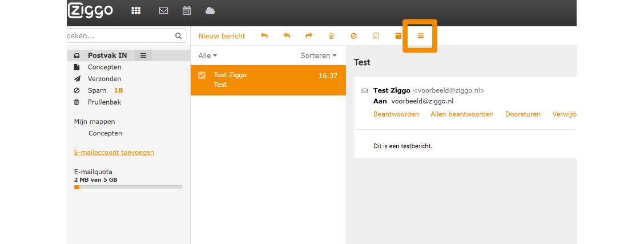Click the Nieuw bericht button
Image resolution: width=644 pixels, height=244 pixels.
222,36
